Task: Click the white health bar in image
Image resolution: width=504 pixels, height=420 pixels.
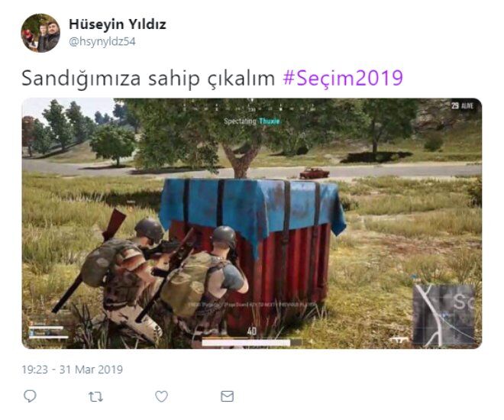Action: click(246, 343)
